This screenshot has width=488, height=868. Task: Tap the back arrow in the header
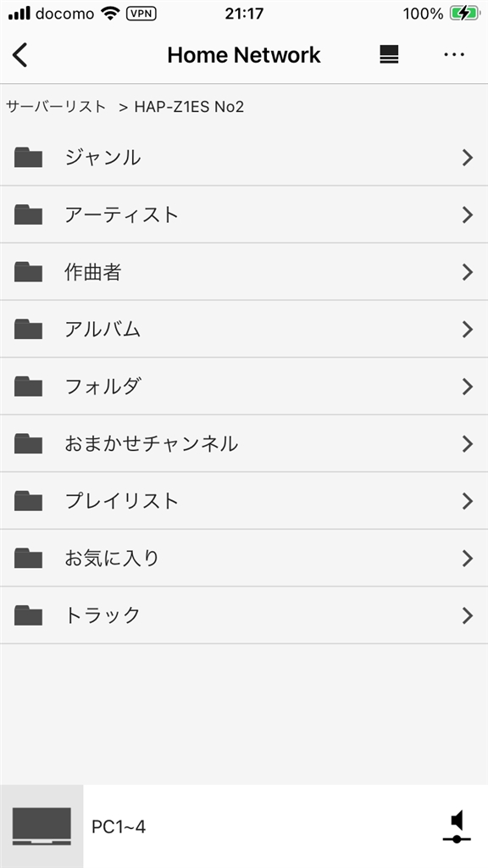[20, 55]
